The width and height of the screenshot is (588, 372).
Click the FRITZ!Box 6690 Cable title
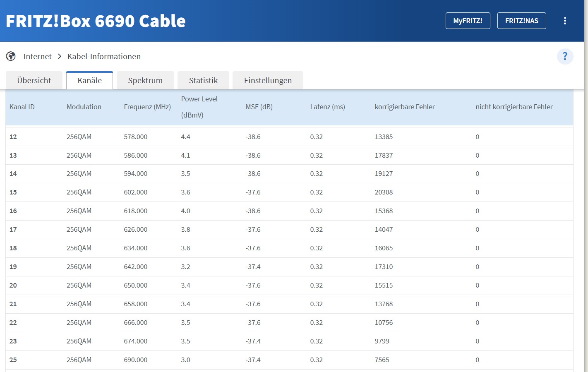96,21
